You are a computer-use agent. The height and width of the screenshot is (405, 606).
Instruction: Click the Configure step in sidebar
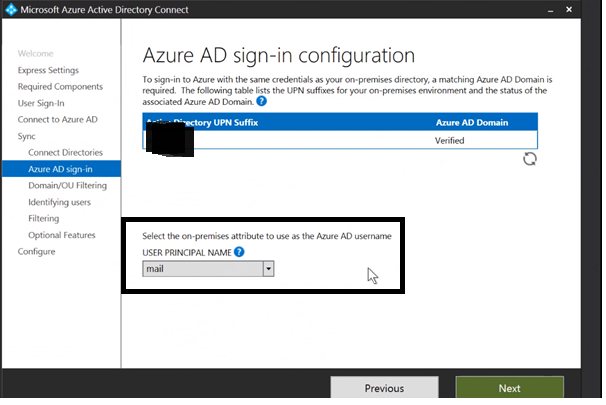click(37, 251)
